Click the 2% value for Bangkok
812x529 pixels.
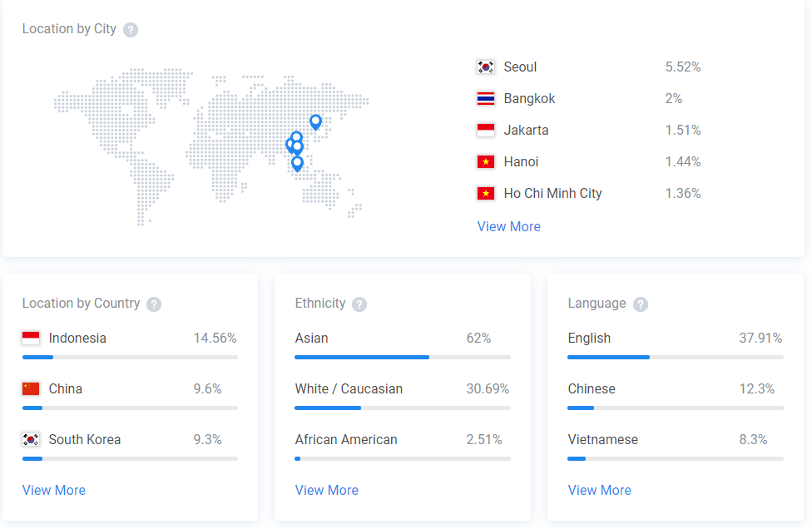click(x=674, y=99)
